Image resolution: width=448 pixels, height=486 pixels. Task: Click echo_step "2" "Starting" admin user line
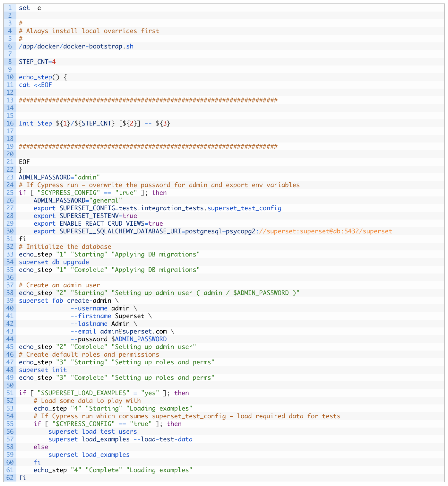point(159,293)
